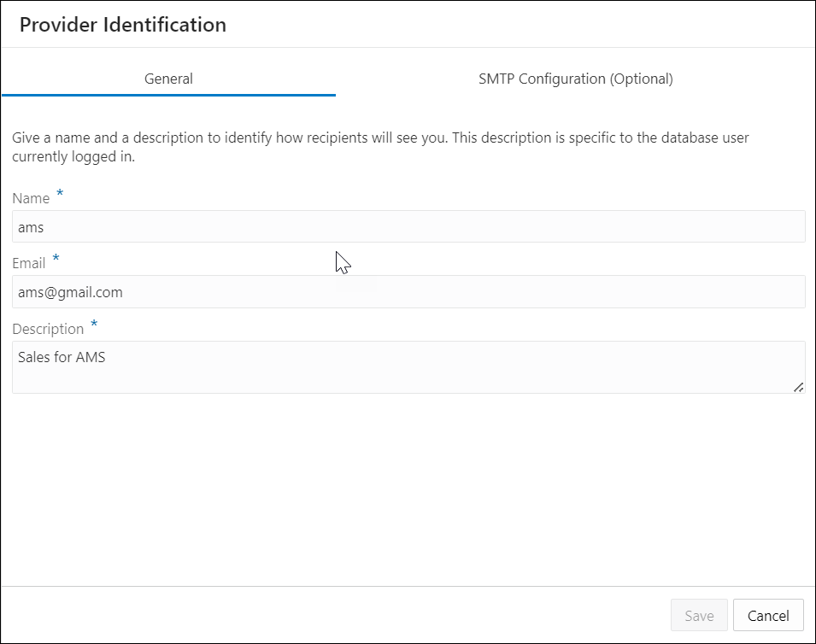The image size is (816, 644).
Task: Switch to the General tab
Action: point(168,79)
